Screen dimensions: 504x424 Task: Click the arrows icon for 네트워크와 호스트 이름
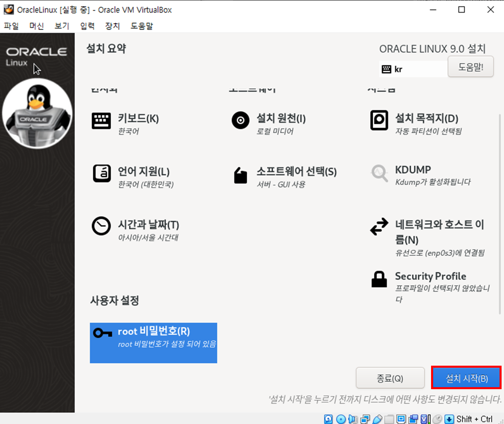379,226
